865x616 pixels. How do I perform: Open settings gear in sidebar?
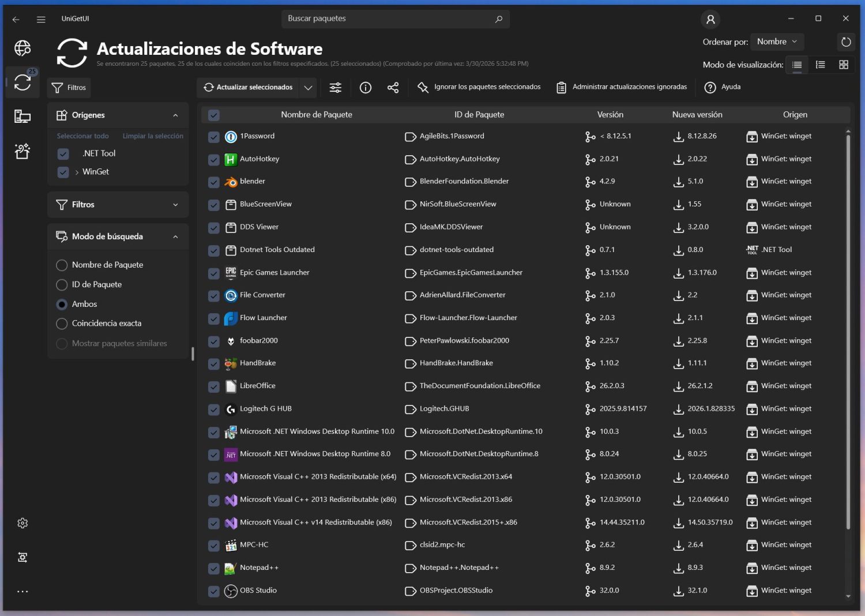[22, 523]
